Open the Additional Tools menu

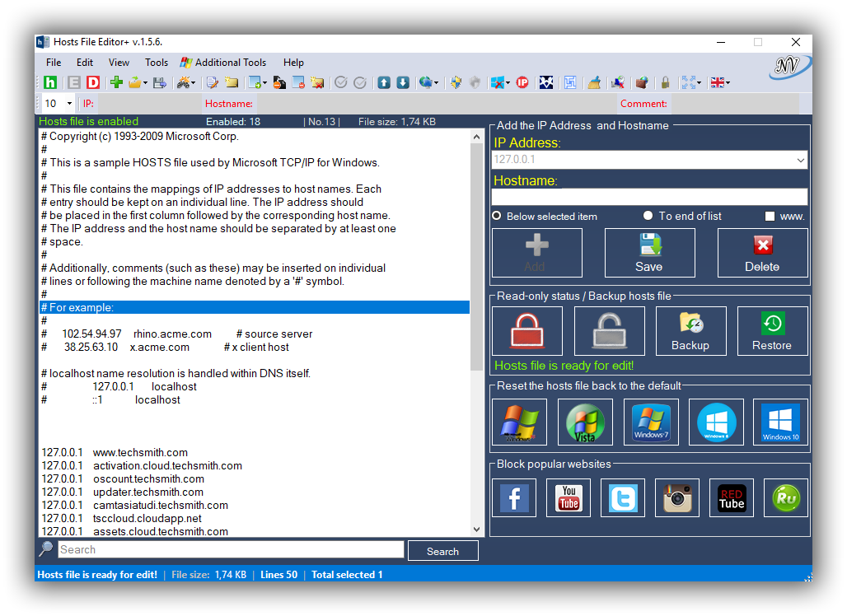tap(223, 63)
